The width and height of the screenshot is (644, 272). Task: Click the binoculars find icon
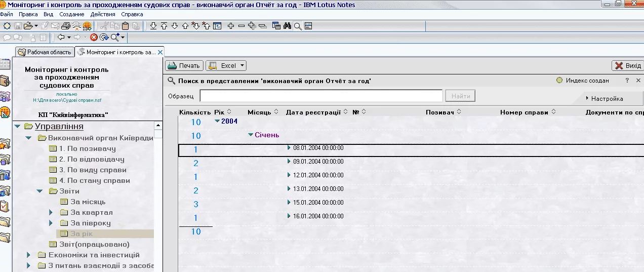(287, 26)
